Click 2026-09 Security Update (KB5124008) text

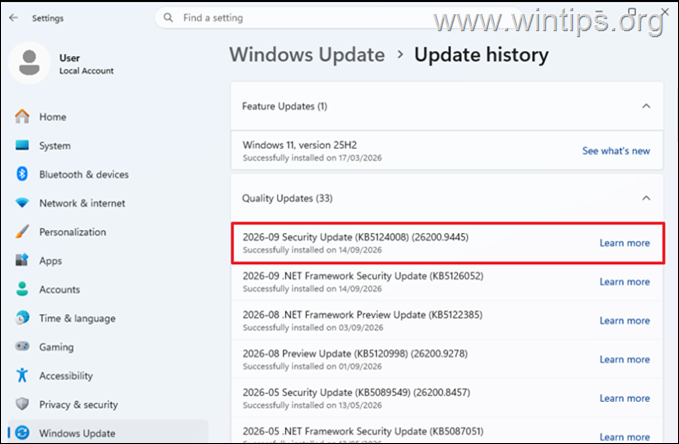point(356,237)
